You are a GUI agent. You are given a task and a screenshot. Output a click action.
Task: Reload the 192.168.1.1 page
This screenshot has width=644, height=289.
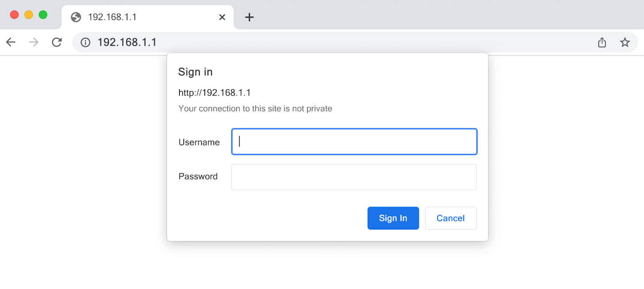coord(57,42)
